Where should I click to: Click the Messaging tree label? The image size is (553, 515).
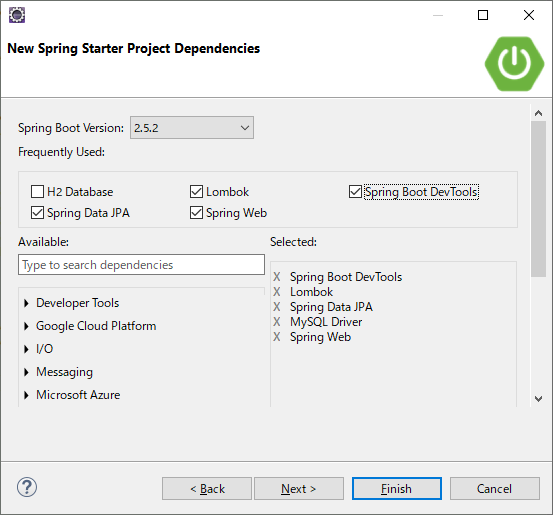(65, 372)
